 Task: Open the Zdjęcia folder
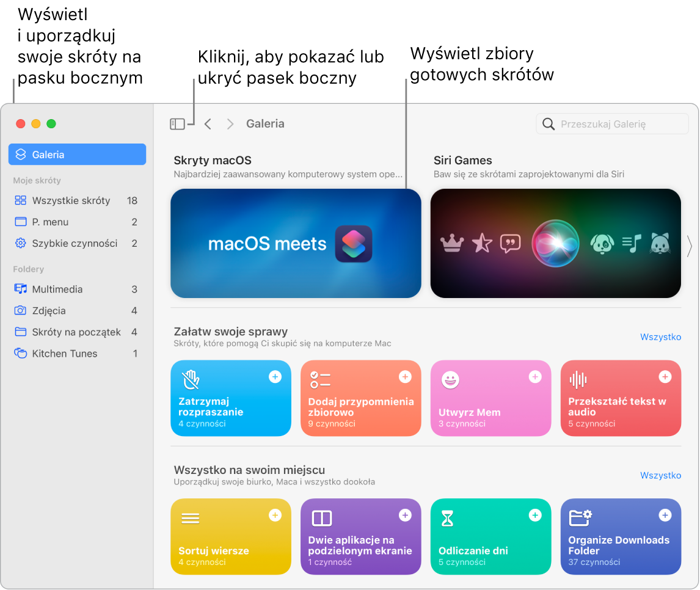click(49, 310)
